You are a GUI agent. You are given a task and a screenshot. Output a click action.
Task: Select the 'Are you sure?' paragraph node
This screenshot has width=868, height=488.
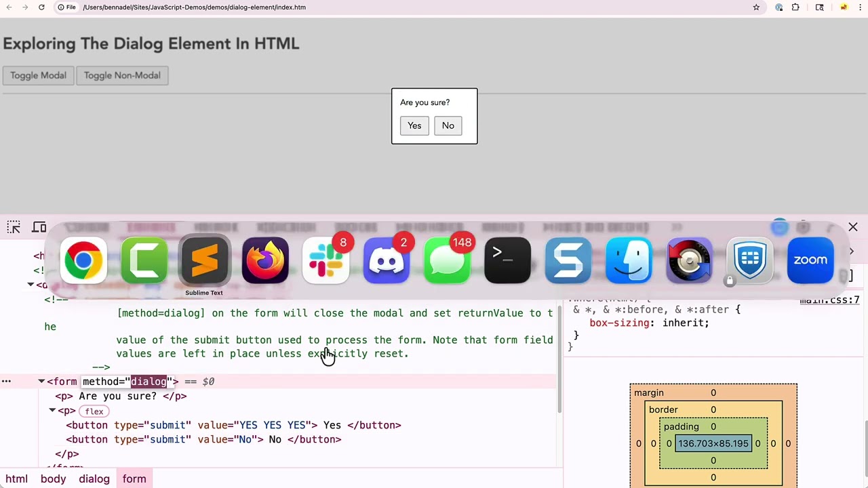click(x=121, y=396)
